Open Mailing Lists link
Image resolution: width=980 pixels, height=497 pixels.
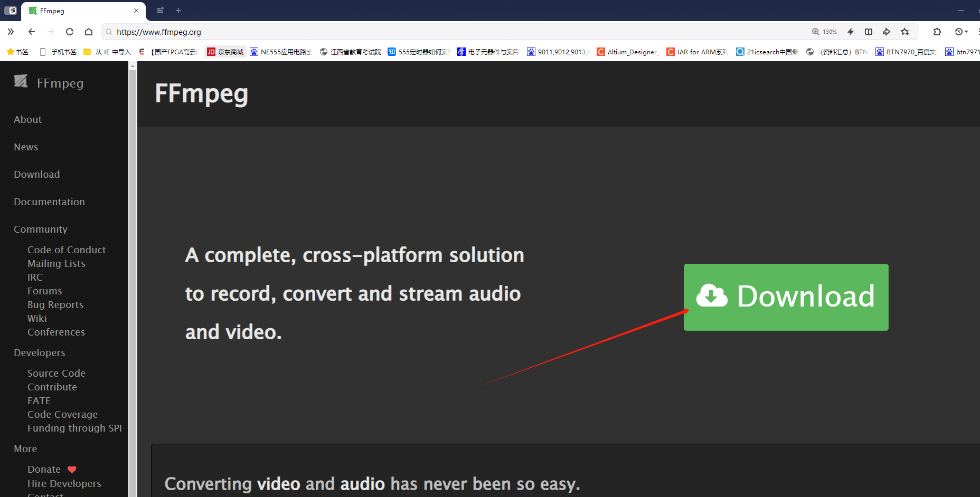56,263
